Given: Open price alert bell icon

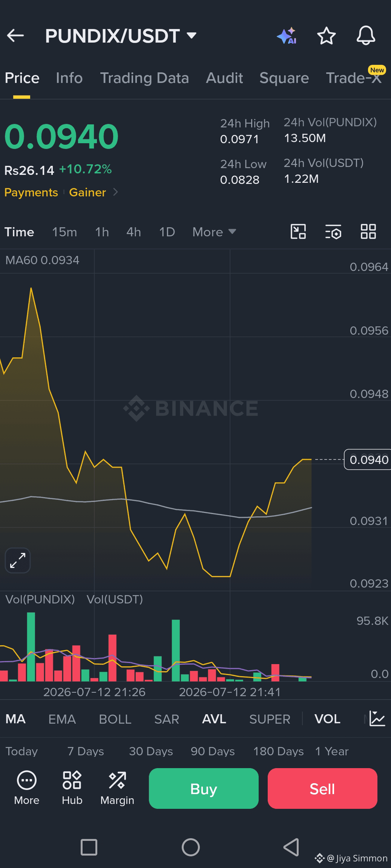Looking at the screenshot, I should click(366, 36).
